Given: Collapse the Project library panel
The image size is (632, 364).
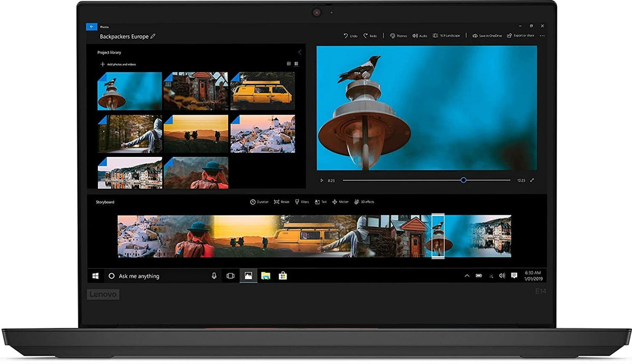Looking at the screenshot, I should (300, 52).
